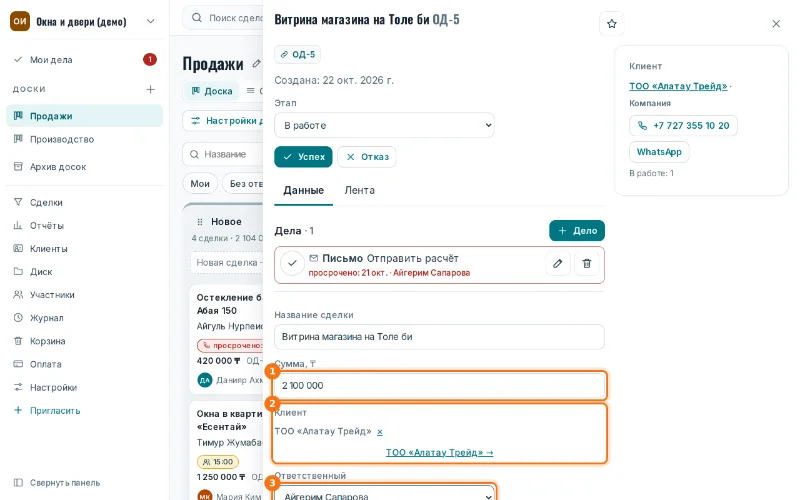This screenshot has width=800, height=500.
Task: Open client ТОО «Алатау Трейд» in sidebar card
Action: point(678,86)
